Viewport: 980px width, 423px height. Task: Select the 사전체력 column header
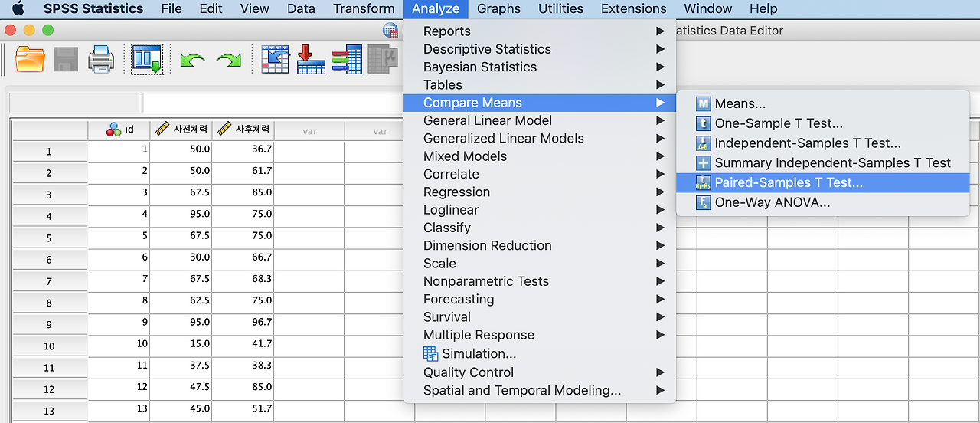pyautogui.click(x=181, y=130)
